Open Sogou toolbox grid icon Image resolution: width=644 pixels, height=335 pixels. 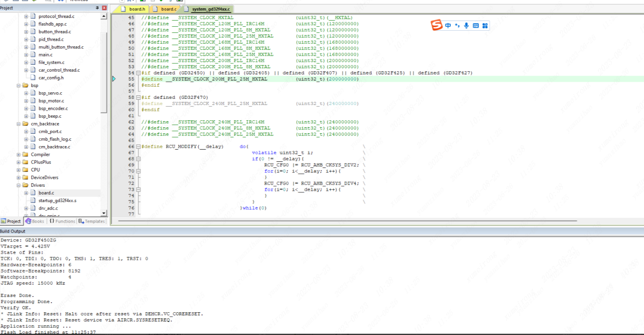485,26
